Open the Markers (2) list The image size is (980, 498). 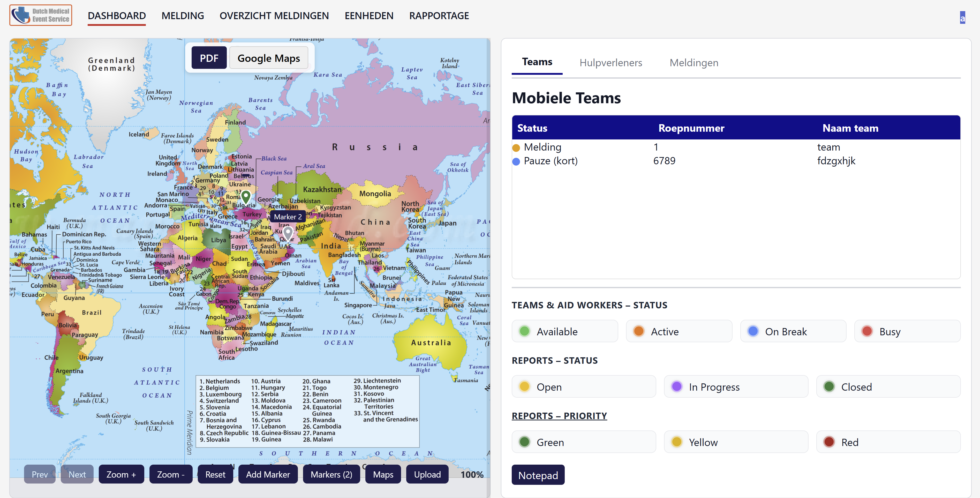click(331, 474)
